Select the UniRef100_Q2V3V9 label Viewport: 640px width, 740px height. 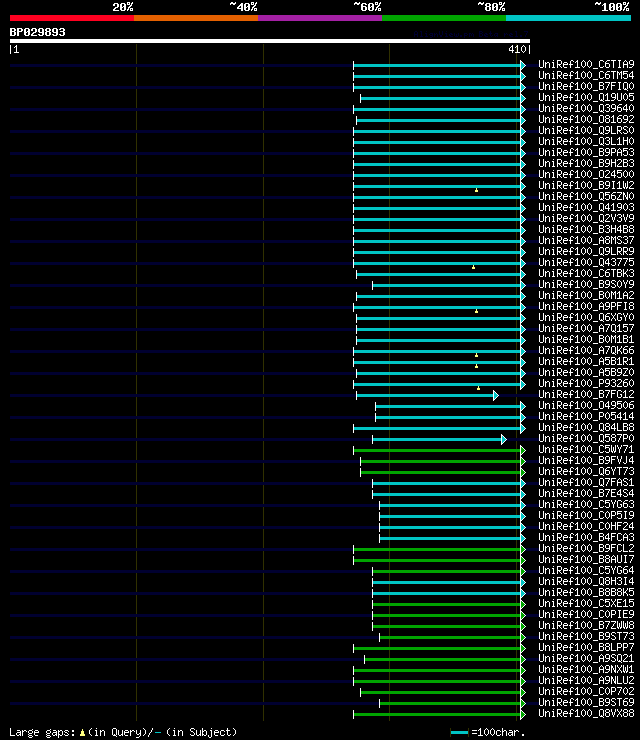coord(586,219)
